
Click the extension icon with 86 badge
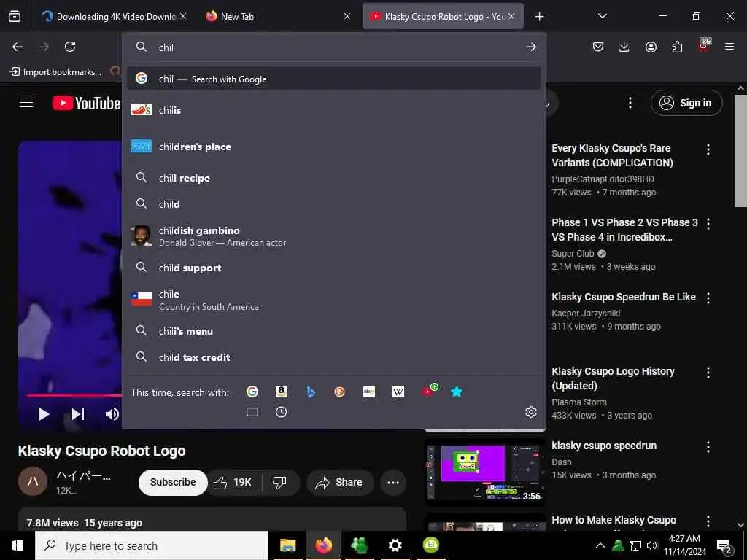click(x=704, y=46)
